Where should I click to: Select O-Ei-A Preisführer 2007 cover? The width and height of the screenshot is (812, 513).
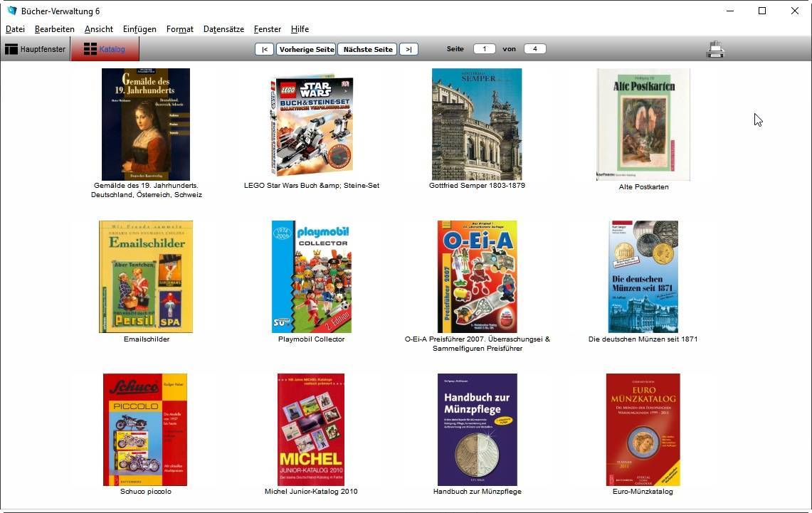(477, 277)
